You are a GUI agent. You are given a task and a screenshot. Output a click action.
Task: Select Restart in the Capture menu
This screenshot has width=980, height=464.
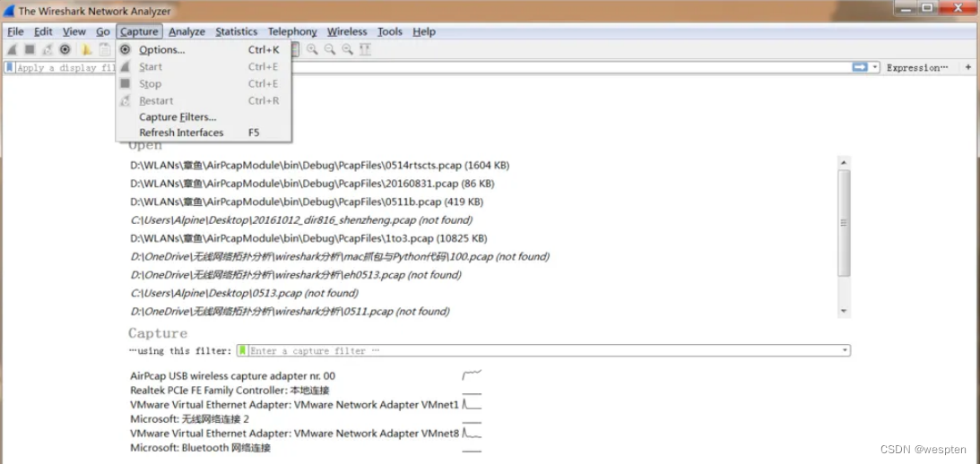pos(204,100)
